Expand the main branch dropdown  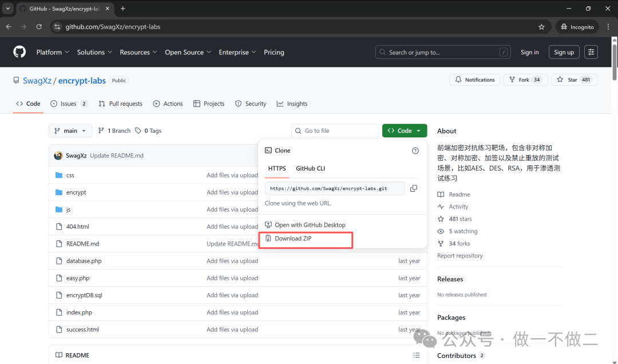70,131
